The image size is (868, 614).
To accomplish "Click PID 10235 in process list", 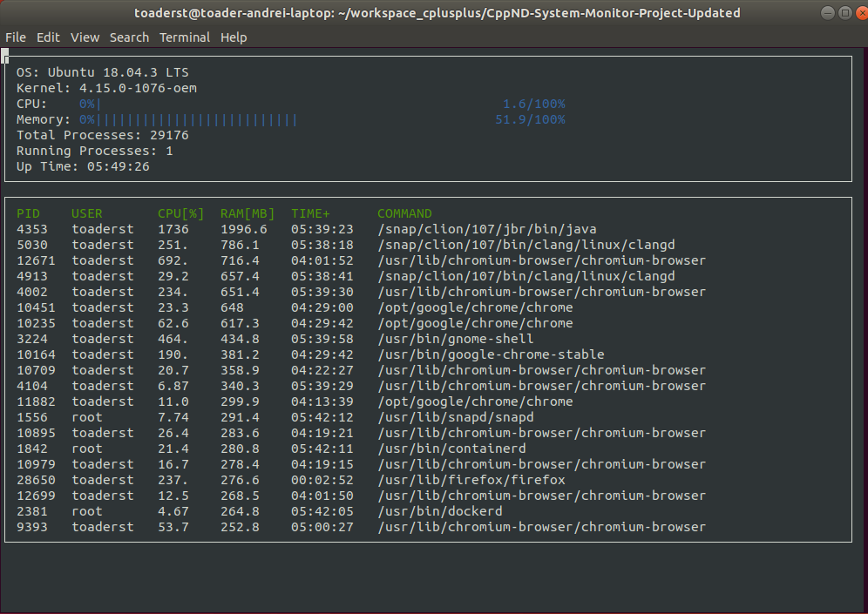I will coord(36,323).
